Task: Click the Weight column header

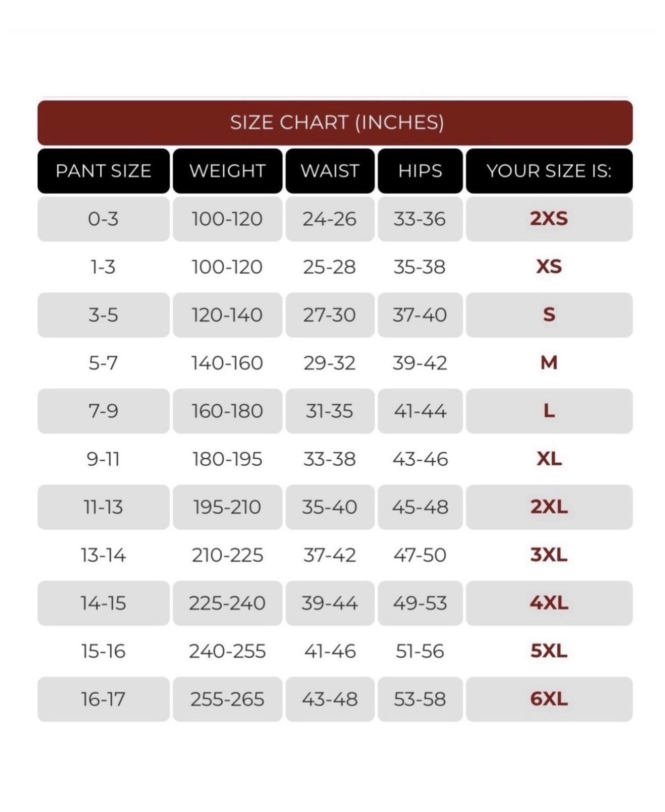Action: pyautogui.click(x=227, y=171)
